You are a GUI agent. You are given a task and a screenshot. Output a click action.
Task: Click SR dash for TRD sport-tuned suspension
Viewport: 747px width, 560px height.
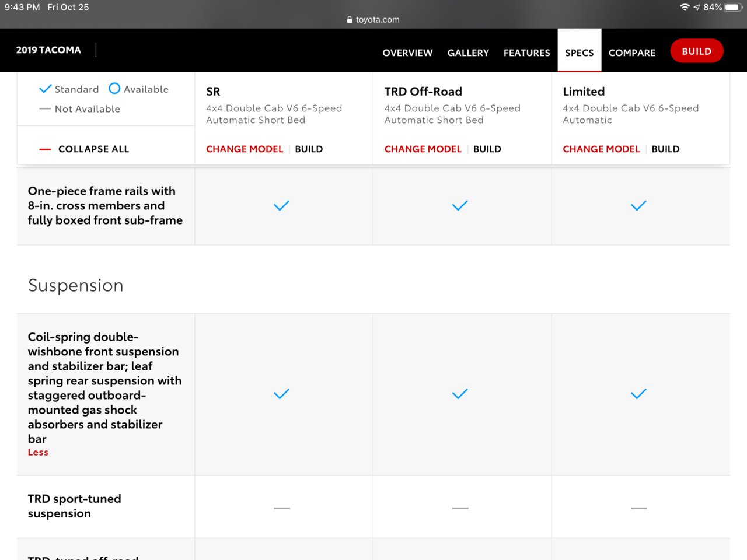point(281,508)
